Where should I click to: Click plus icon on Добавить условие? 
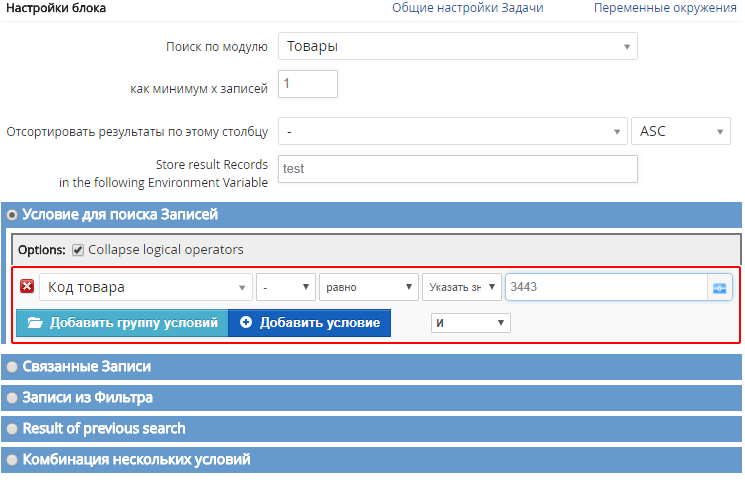(x=246, y=323)
